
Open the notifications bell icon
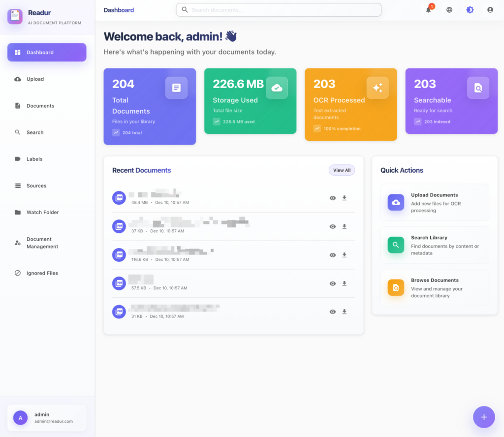coord(428,10)
